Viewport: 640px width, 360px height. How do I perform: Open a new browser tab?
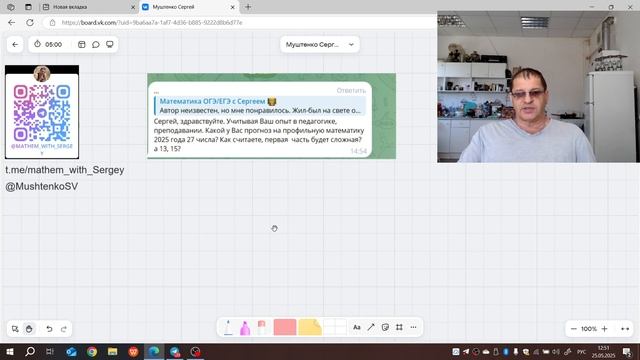[x=248, y=7]
